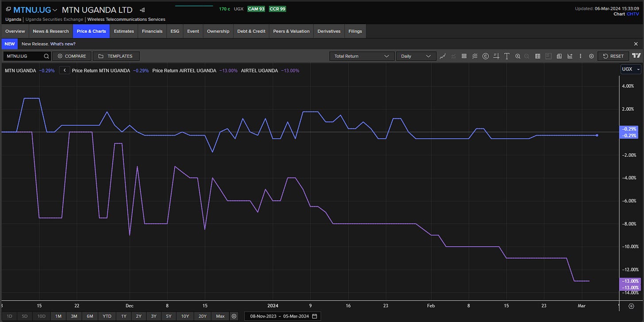Select the YTD period button
Image resolution: width=644 pixels, height=322 pixels.
pos(107,316)
